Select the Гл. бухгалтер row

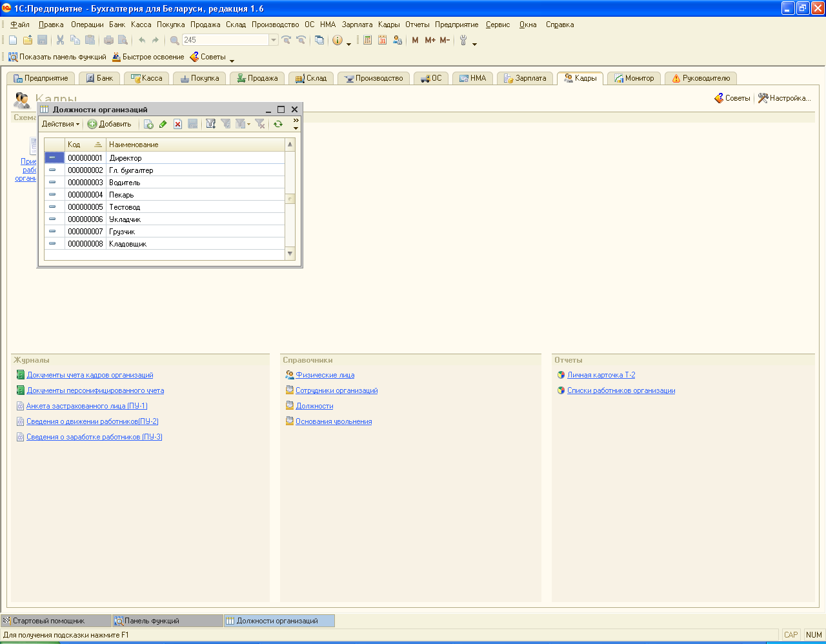(165, 170)
